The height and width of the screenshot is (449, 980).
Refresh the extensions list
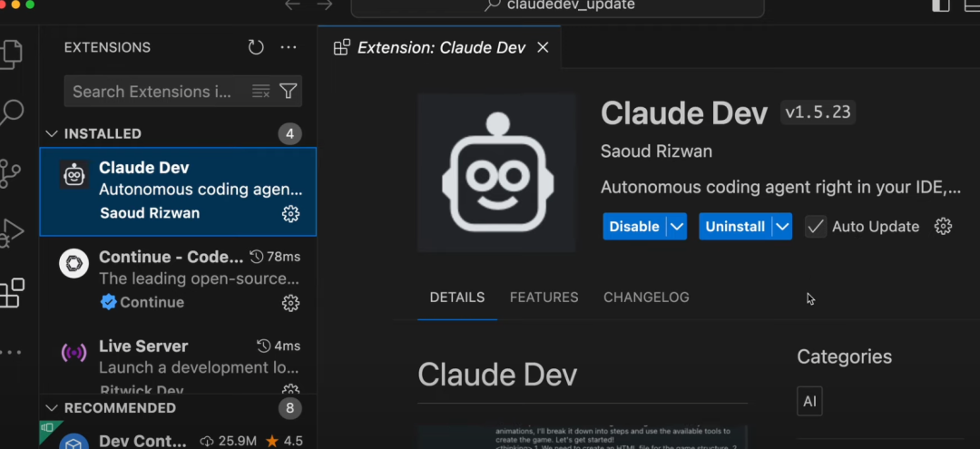[256, 47]
